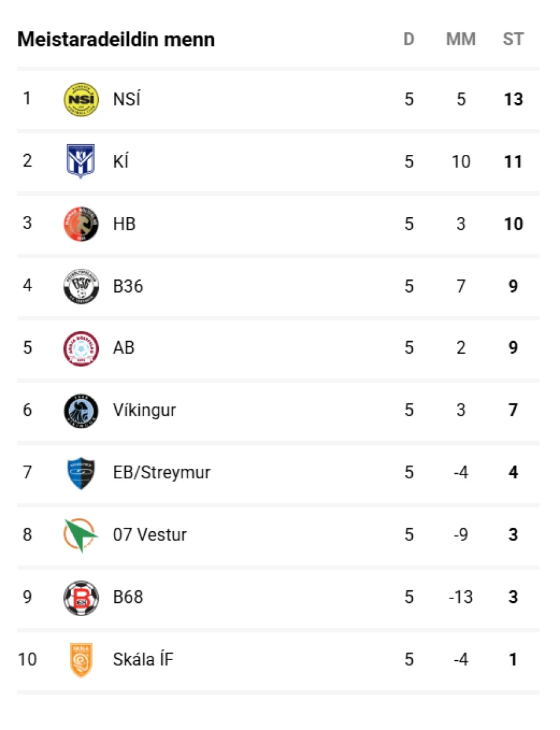Open the Víkingur team name link
560x730 pixels.
coord(144,410)
